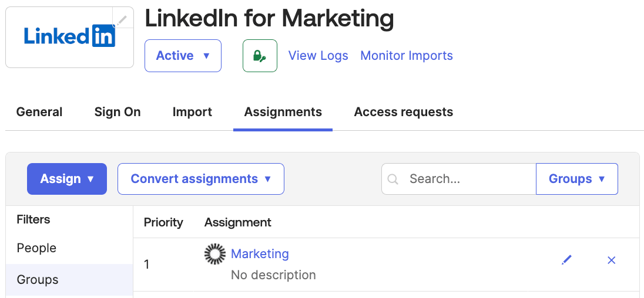
Task: Switch to the General tab
Action: 39,112
